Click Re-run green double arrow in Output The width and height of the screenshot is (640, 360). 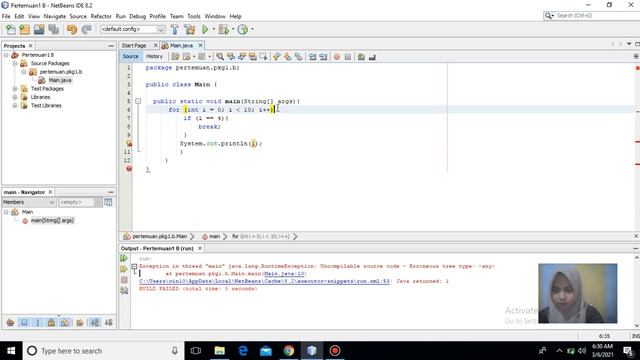point(124,258)
